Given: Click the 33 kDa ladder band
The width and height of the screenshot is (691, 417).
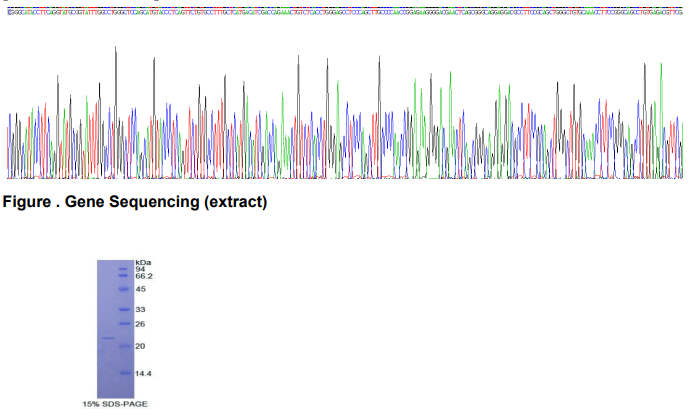Looking at the screenshot, I should point(124,310).
